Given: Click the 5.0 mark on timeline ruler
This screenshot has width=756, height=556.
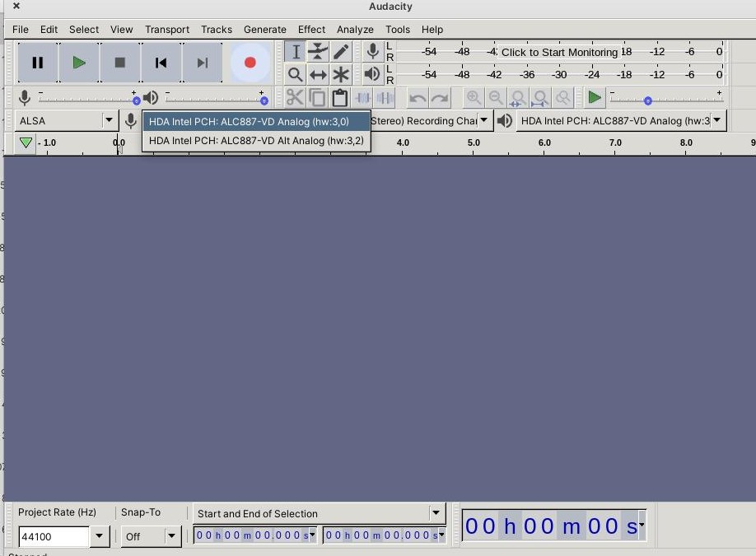Looking at the screenshot, I should (474, 143).
